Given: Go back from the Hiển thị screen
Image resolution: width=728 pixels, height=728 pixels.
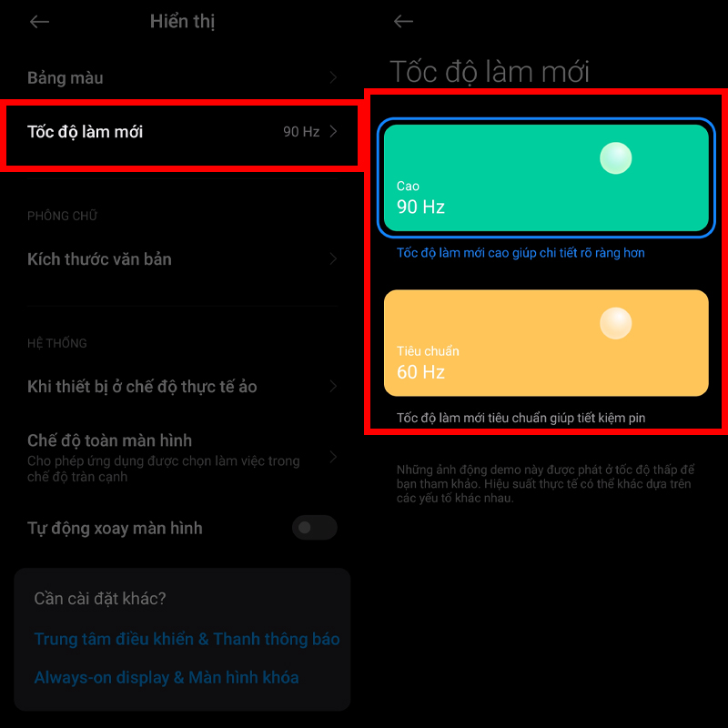Looking at the screenshot, I should point(39,21).
